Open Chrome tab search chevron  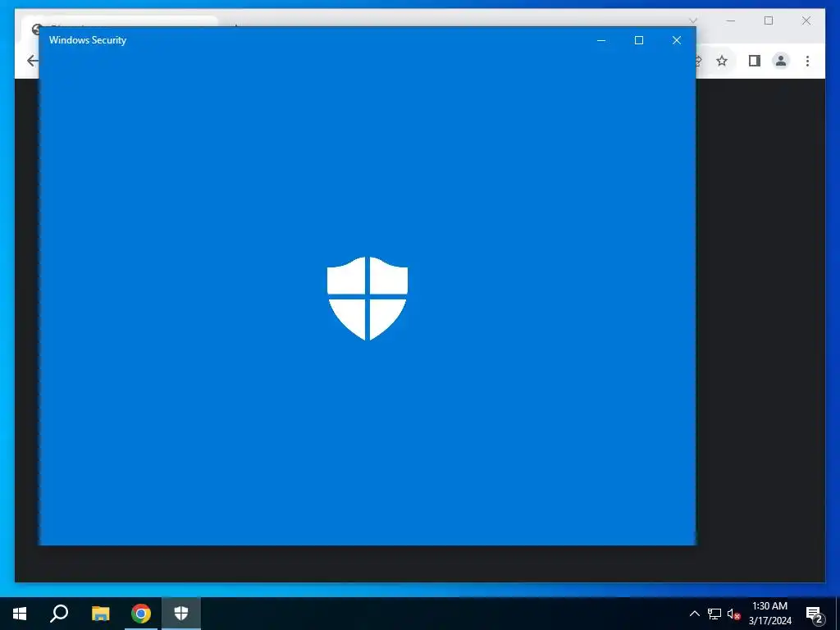click(x=693, y=21)
